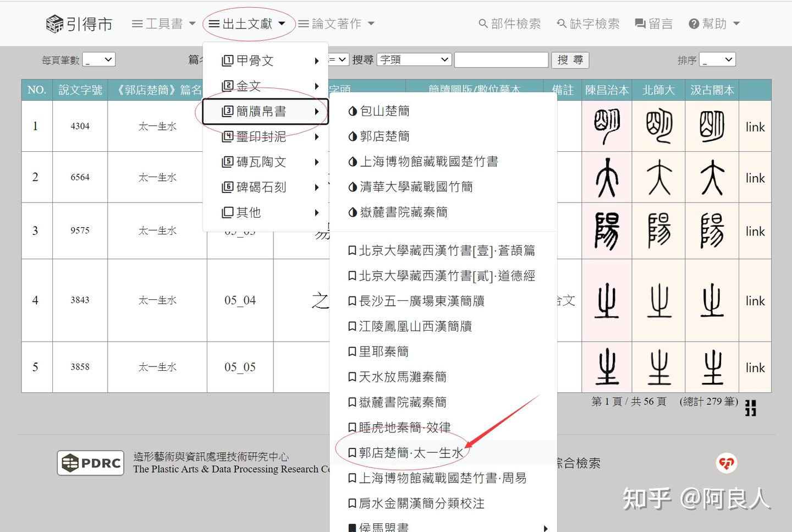Choose 里耶秦簡 entry
The height and width of the screenshot is (532, 792).
pyautogui.click(x=378, y=352)
